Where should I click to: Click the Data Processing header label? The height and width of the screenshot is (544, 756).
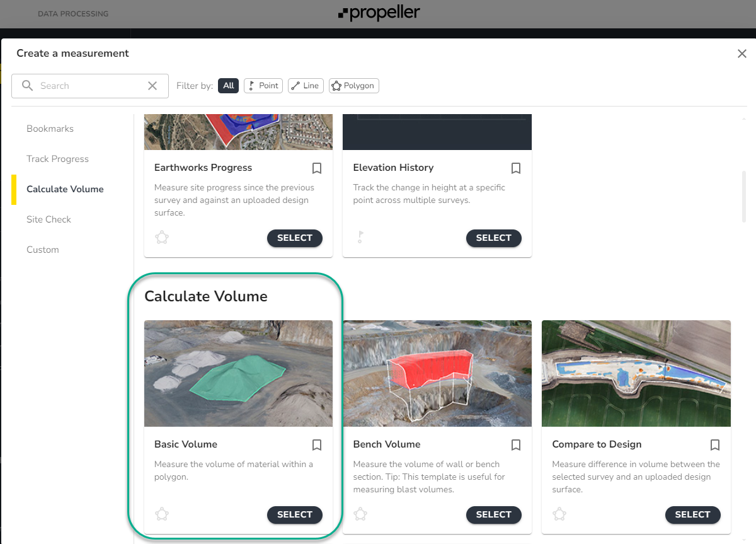pos(73,13)
